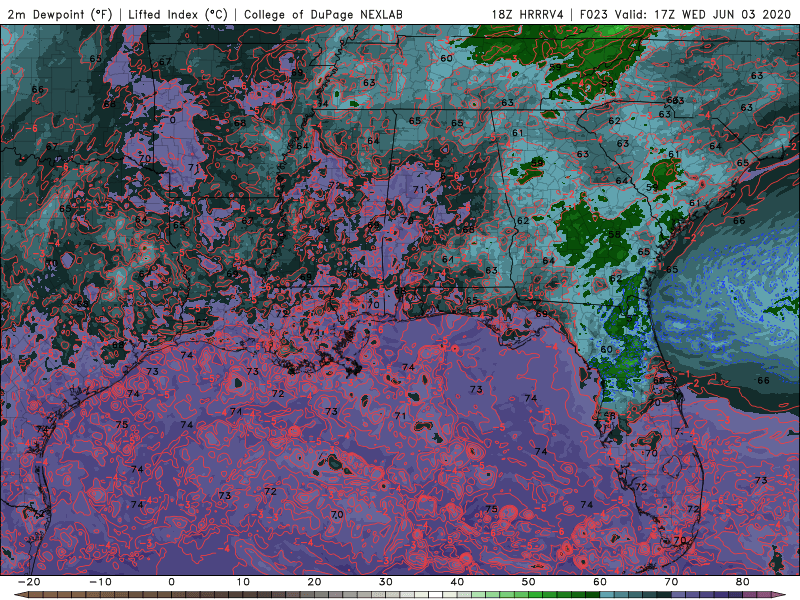800x600 pixels.
Task: Click the -20 label on the color scale
Action: coord(29,582)
